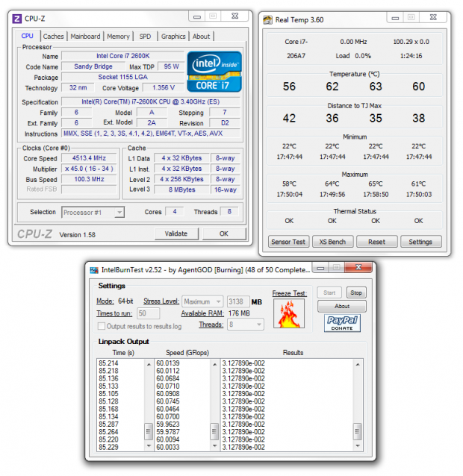The height and width of the screenshot is (476, 463).
Task: Close the Real Temp window
Action: [x=433, y=18]
